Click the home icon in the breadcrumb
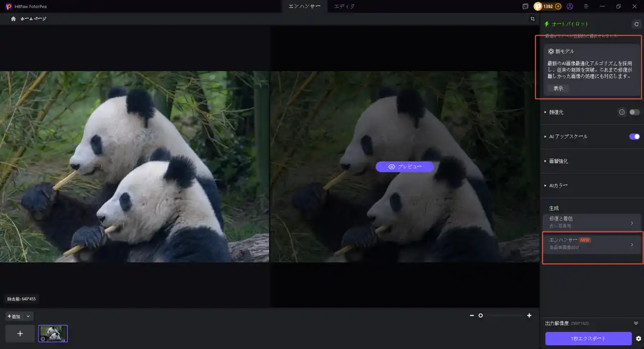The width and height of the screenshot is (644, 349). (x=14, y=19)
